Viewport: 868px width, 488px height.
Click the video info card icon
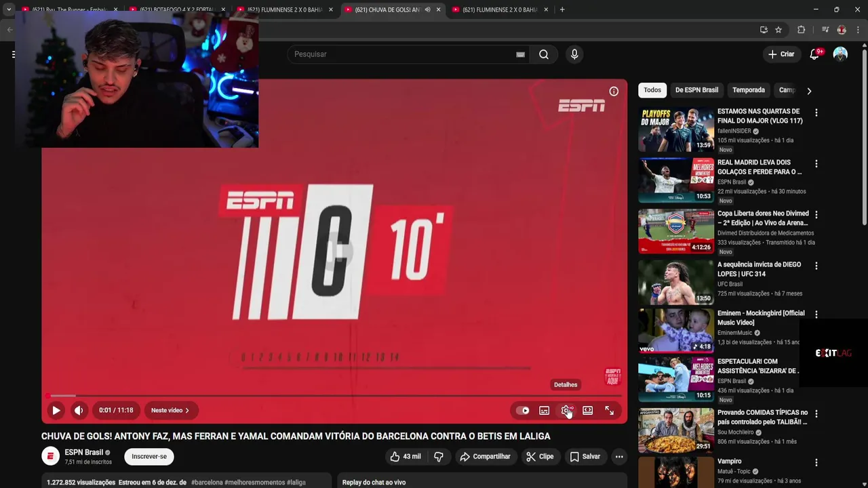[614, 91]
